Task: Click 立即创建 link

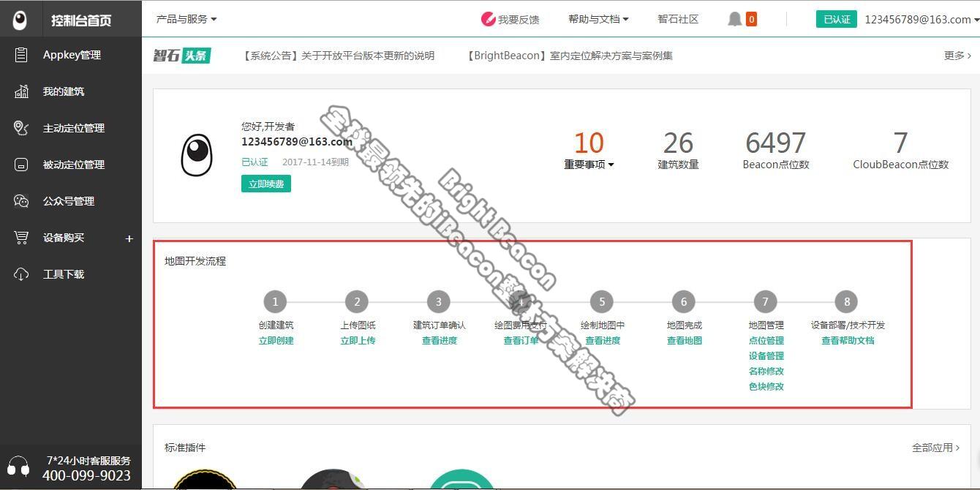Action: point(276,341)
